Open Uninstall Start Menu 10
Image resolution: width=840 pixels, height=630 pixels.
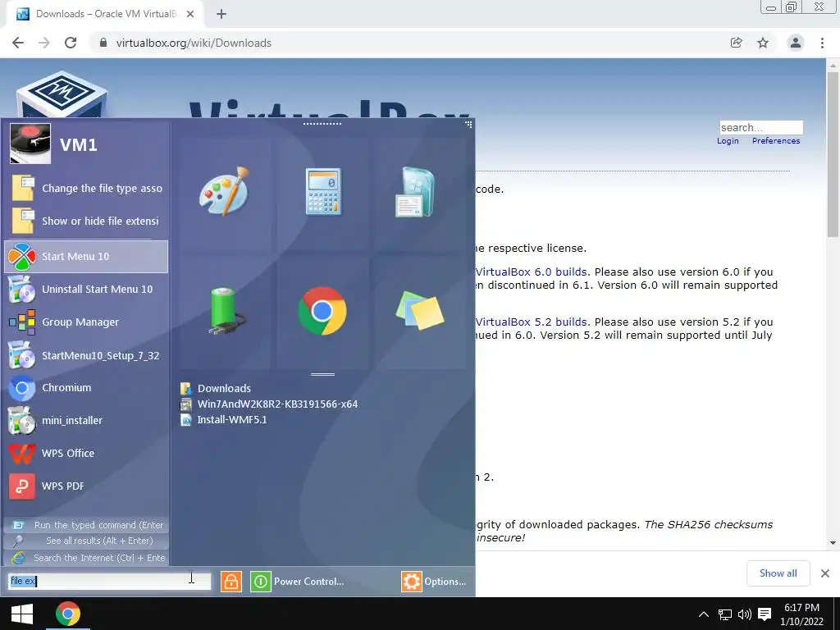pyautogui.click(x=86, y=290)
